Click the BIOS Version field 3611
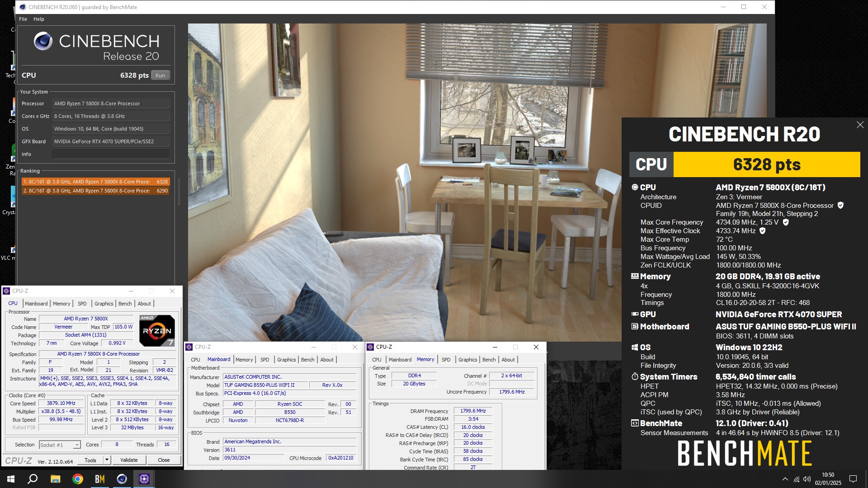The height and width of the screenshot is (488, 868). (x=289, y=450)
